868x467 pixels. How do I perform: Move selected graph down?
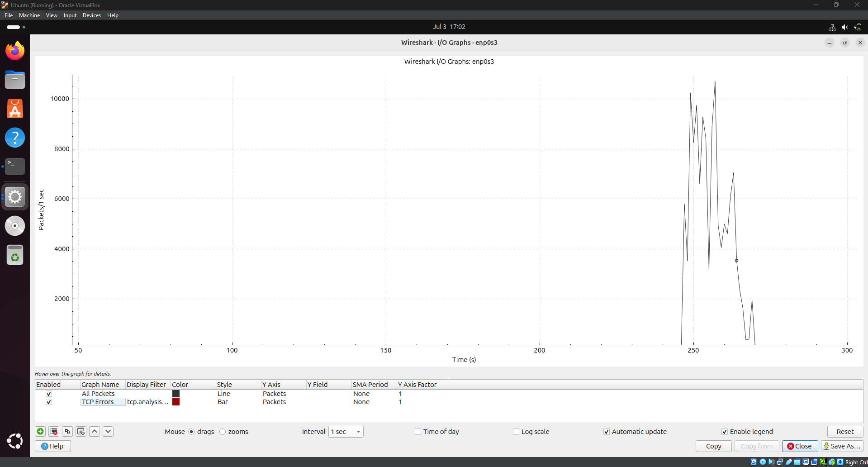coord(108,431)
